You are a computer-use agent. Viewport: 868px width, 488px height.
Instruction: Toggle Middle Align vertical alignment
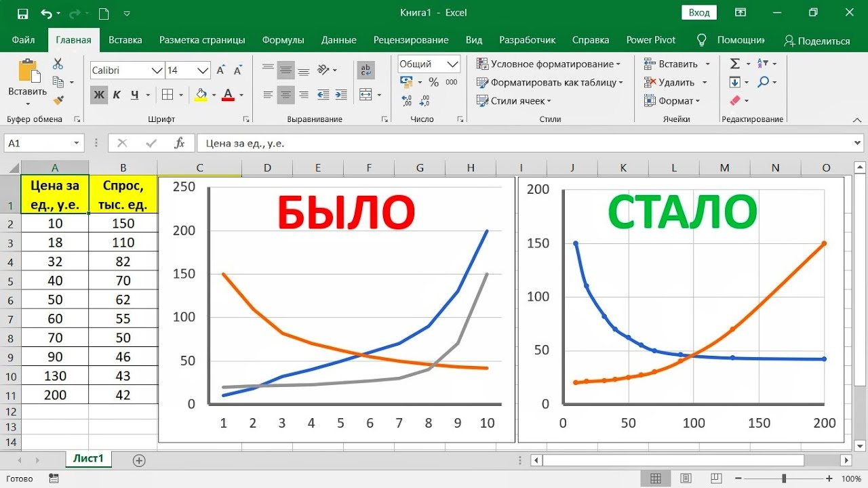tap(286, 70)
